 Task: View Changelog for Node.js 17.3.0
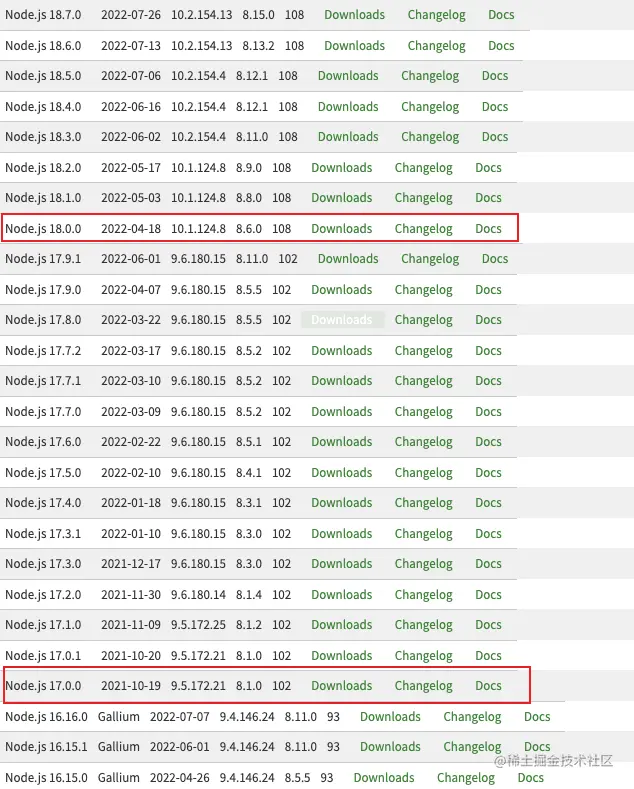(x=423, y=564)
